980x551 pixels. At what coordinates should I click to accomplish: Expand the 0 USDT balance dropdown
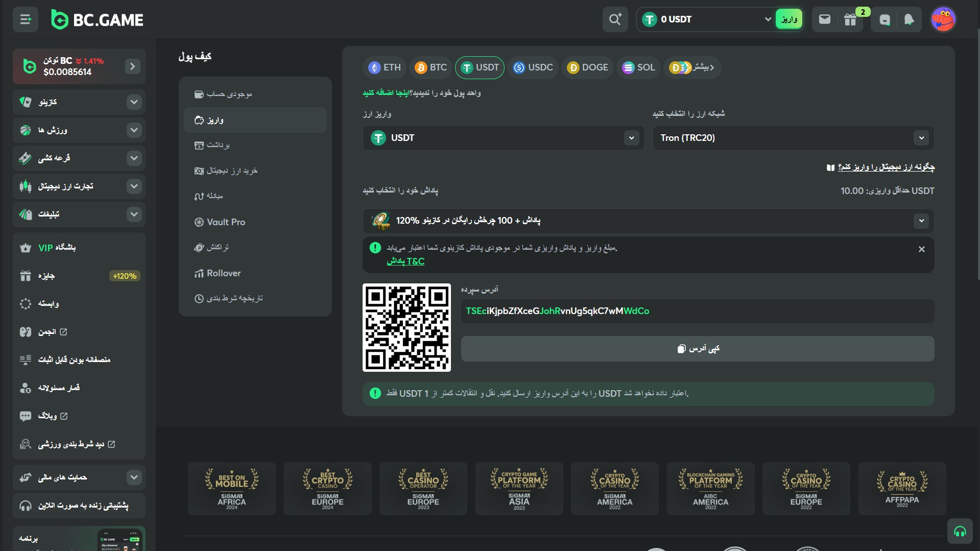tap(707, 19)
